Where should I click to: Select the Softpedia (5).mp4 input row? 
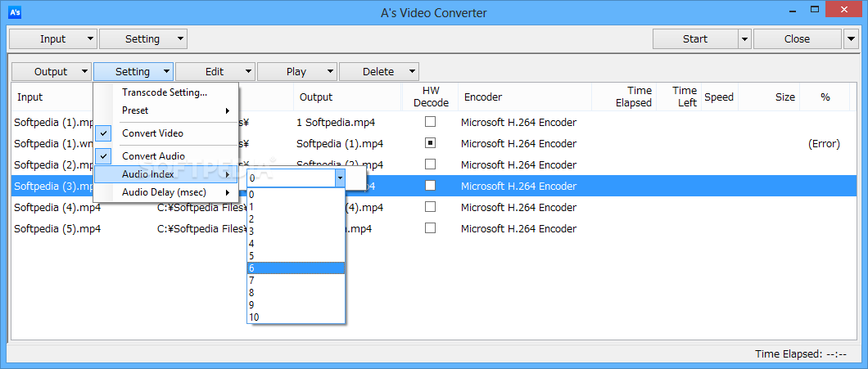point(57,228)
